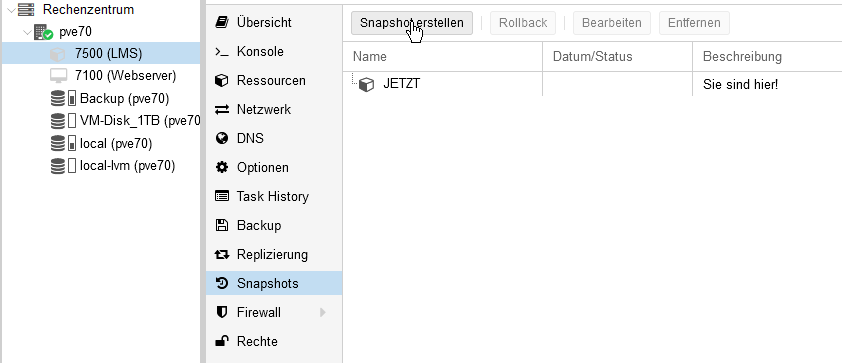Click the pve70 node icon with green check
The height and width of the screenshot is (363, 842).
pos(43,32)
